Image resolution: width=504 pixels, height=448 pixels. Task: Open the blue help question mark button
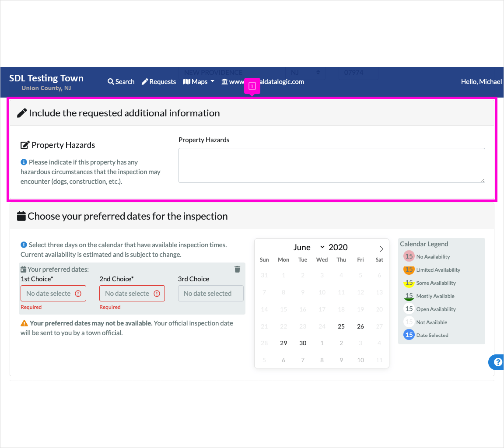click(x=497, y=362)
